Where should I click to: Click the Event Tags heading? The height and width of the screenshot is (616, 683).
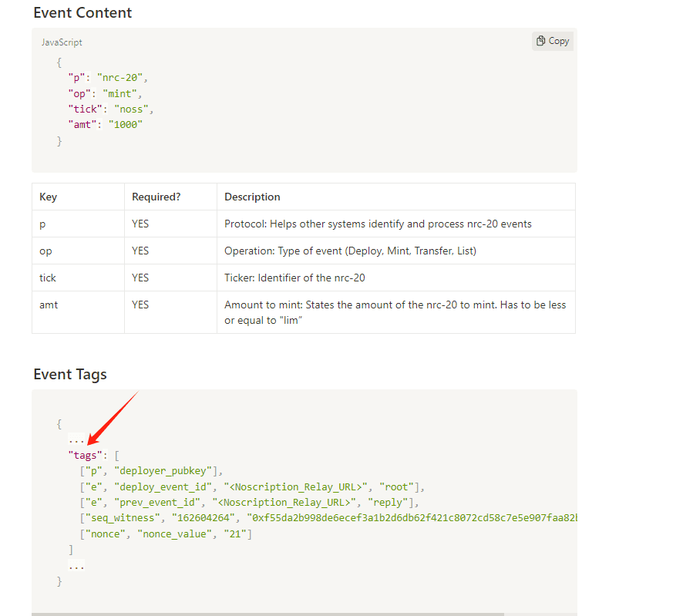point(70,375)
